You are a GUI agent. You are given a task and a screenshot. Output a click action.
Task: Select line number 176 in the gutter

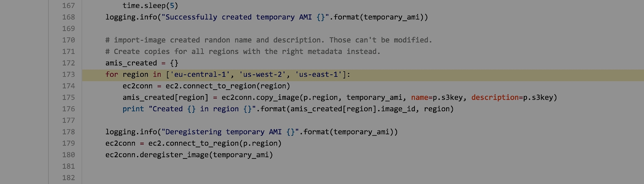coord(69,109)
